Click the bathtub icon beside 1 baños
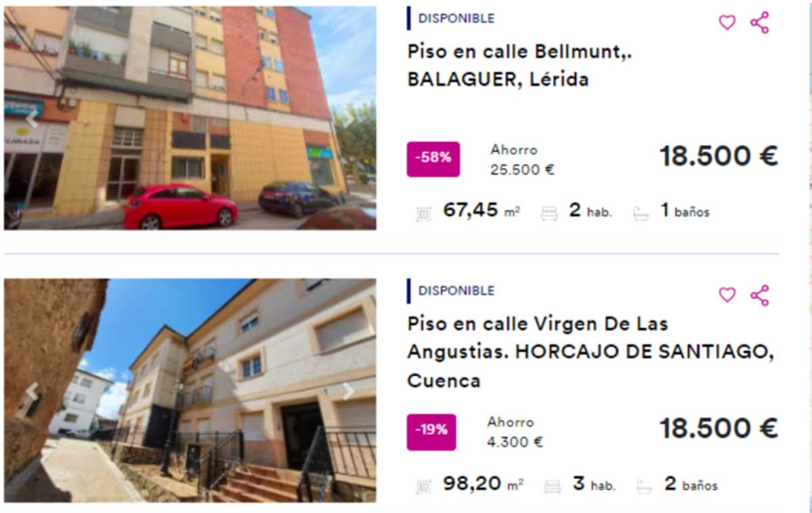 (640, 214)
